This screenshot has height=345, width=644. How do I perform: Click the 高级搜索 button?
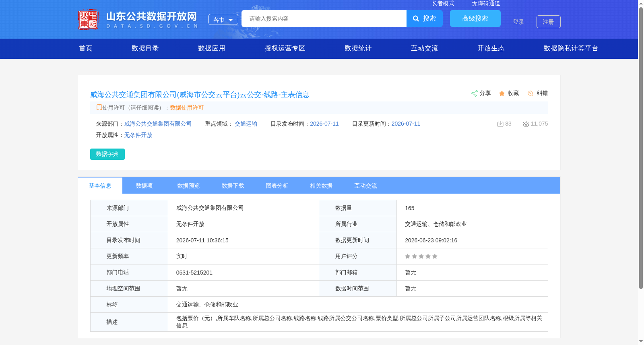pos(475,19)
